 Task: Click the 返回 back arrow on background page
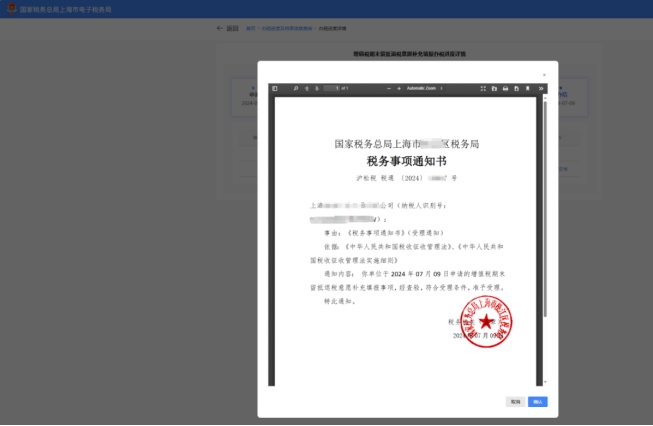[219, 28]
